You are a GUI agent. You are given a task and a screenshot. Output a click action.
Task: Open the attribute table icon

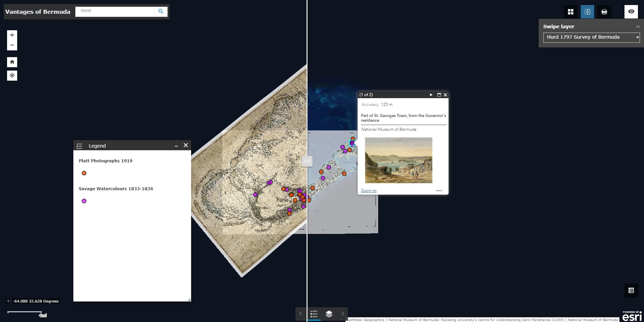pyautogui.click(x=631, y=290)
